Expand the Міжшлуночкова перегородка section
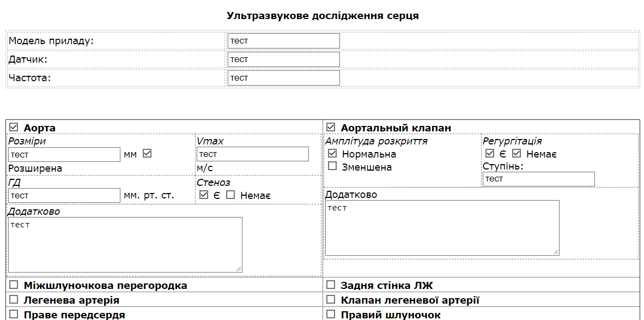This screenshot has width=644, height=320. click(14, 285)
